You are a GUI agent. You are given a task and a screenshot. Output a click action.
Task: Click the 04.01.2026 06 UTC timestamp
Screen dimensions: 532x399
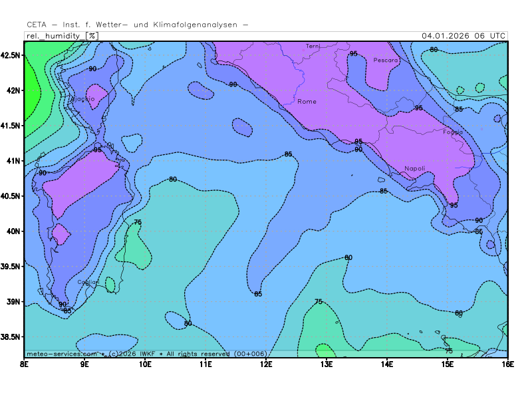pos(463,36)
